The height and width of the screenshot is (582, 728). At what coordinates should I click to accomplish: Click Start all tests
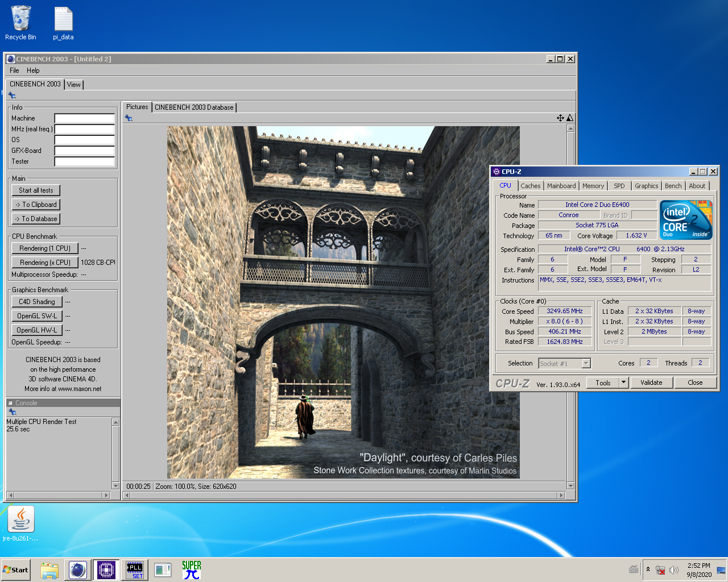[x=36, y=190]
